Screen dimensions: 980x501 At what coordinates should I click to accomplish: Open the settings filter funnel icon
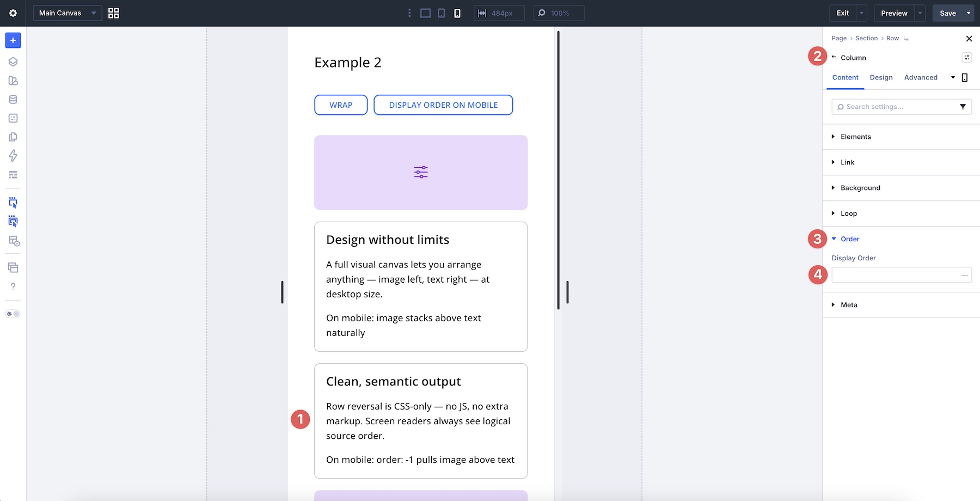click(x=963, y=107)
